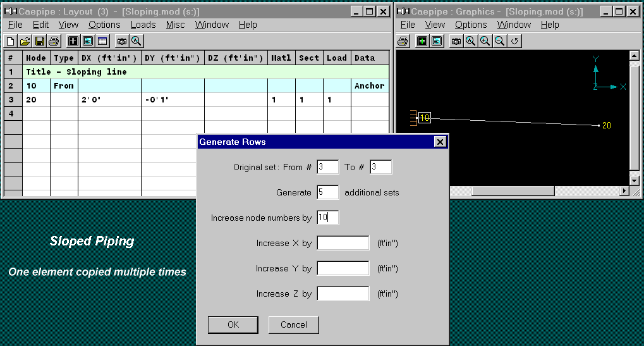
Task: Click the Increase Y by field
Action: (343, 268)
